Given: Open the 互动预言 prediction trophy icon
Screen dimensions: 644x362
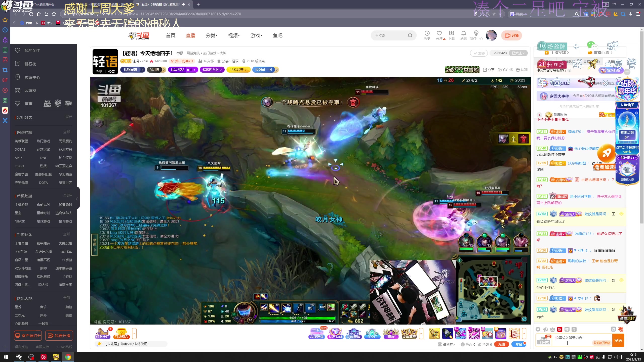Looking at the screenshot, I should click(121, 333).
